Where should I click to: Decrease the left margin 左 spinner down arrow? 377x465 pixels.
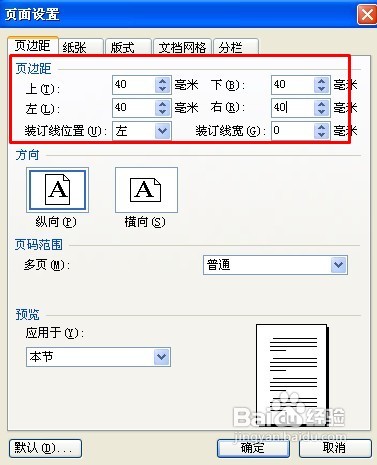[x=163, y=112]
